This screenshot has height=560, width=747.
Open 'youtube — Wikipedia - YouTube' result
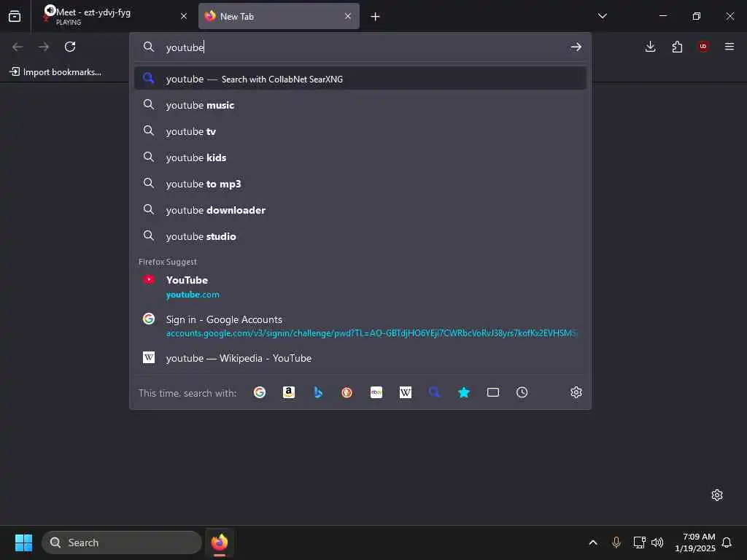pyautogui.click(x=360, y=357)
